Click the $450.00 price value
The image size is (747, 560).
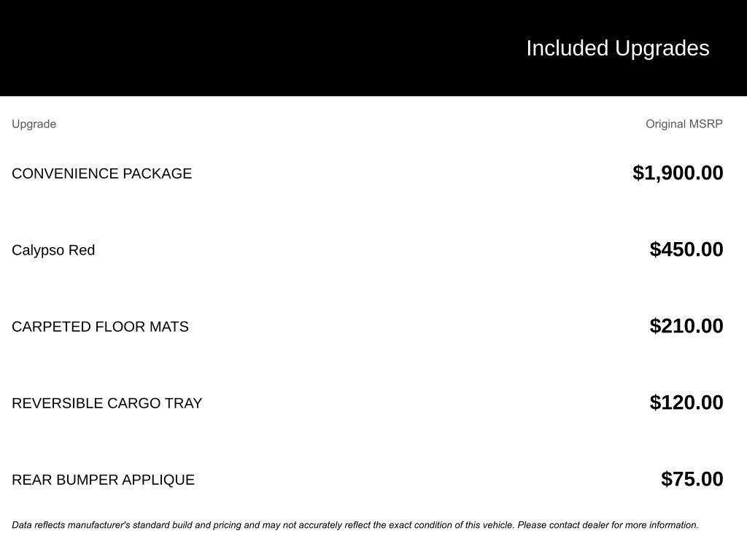click(x=686, y=249)
